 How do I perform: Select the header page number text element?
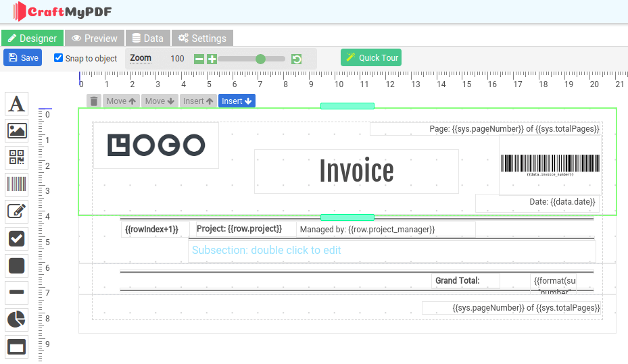pos(485,129)
